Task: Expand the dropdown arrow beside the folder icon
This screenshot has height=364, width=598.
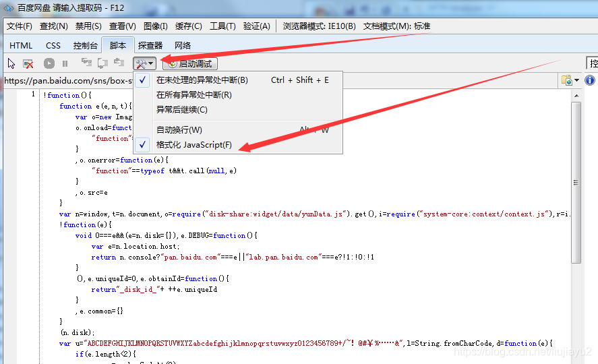Action: pyautogui.click(x=576, y=80)
